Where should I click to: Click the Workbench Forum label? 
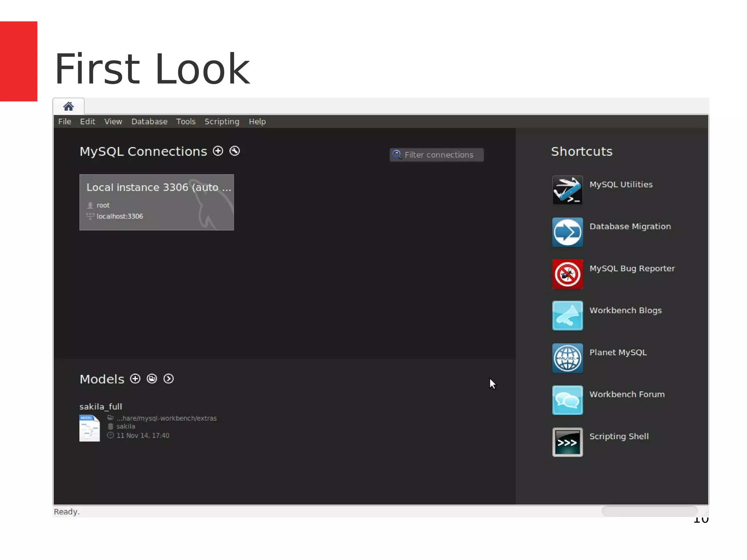[x=627, y=394]
